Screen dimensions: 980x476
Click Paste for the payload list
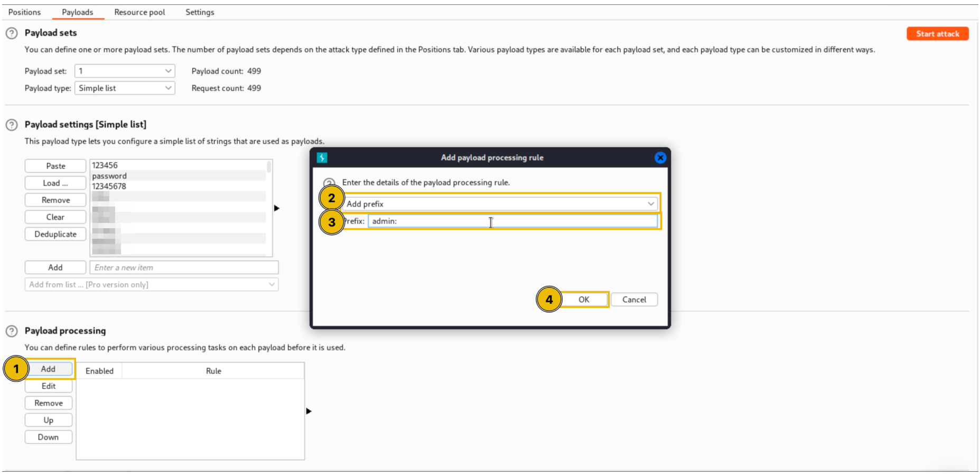(x=55, y=166)
